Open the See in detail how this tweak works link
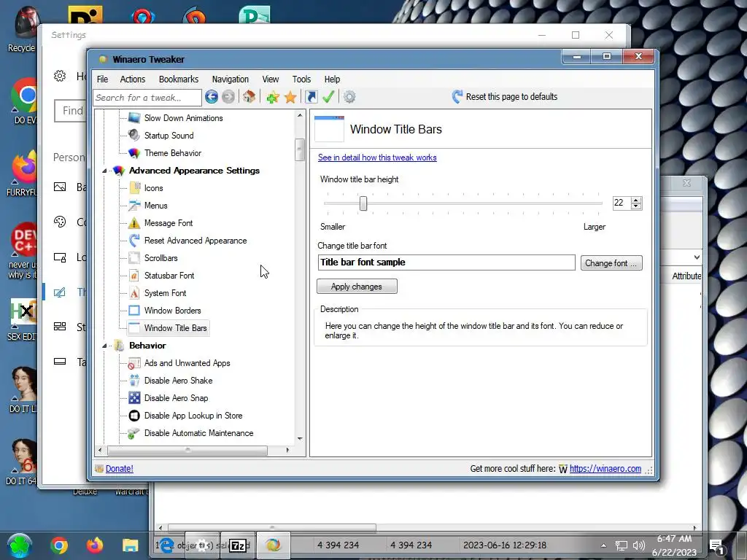The image size is (747, 560). pyautogui.click(x=377, y=157)
